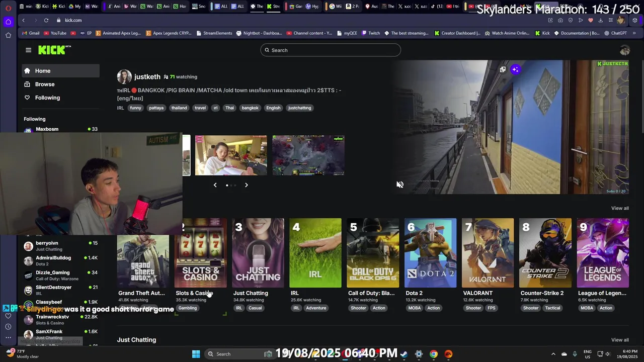
Task: Go to next featured stream arrow
Action: (246, 185)
